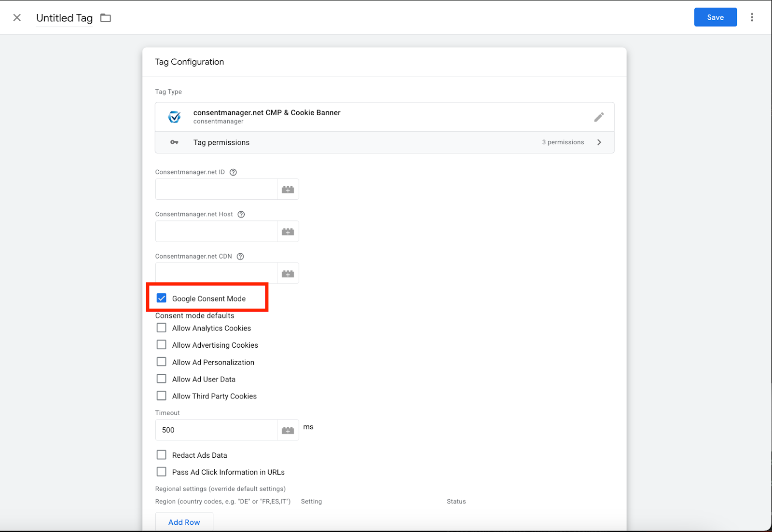Image resolution: width=772 pixels, height=532 pixels.
Task: Tick Allow Third Party Cookies
Action: coord(162,396)
